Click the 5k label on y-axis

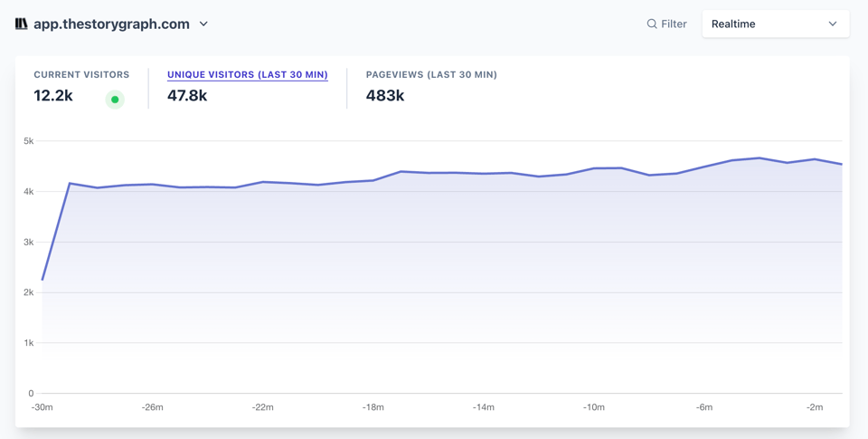pyautogui.click(x=29, y=141)
